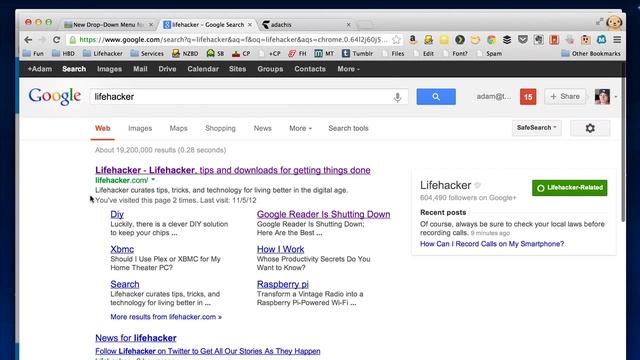
Task: Open the NZBD bookmark
Action: coord(185,53)
